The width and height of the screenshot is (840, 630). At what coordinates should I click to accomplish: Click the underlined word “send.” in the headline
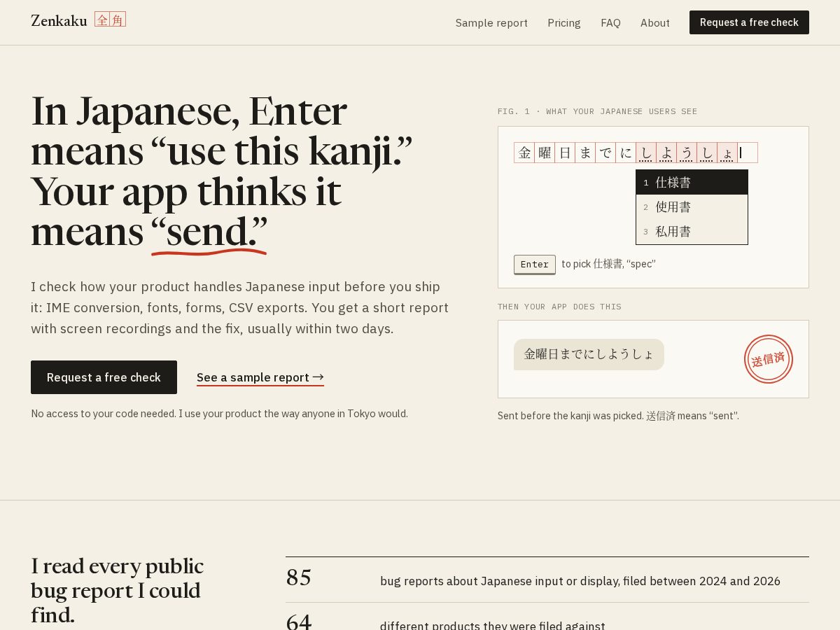pyautogui.click(x=209, y=232)
